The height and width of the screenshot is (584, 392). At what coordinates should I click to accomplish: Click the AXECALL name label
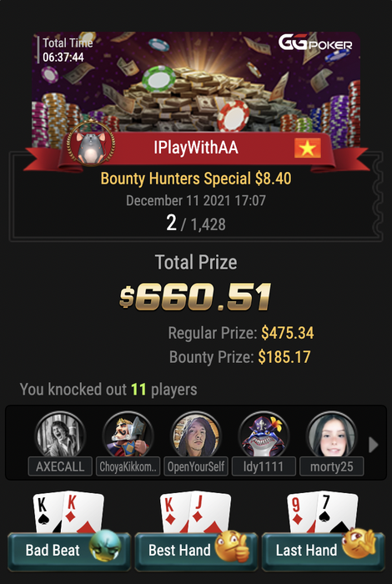click(60, 467)
